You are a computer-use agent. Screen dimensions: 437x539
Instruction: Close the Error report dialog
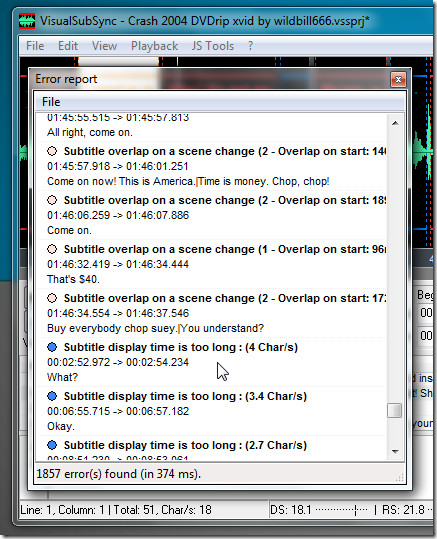pyautogui.click(x=398, y=79)
